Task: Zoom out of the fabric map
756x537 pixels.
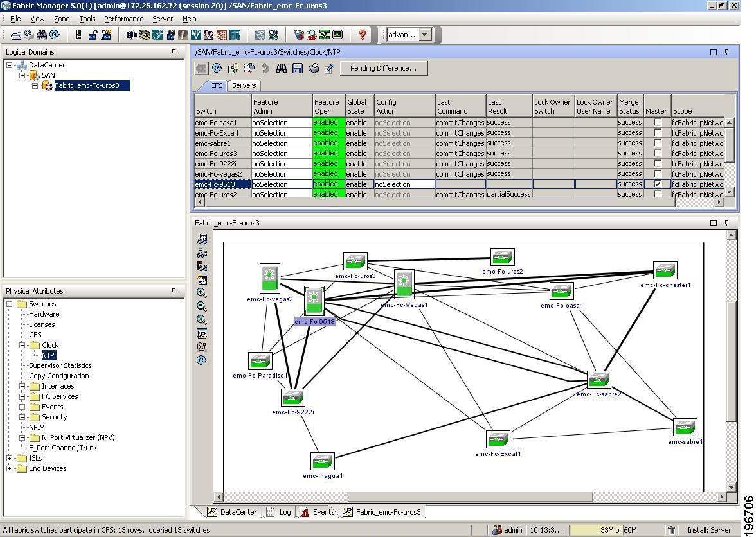Action: [202, 306]
